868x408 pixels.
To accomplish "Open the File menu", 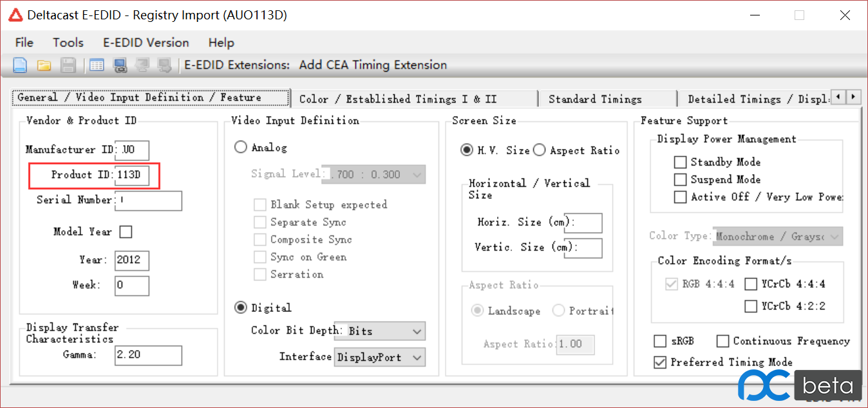I will point(24,43).
